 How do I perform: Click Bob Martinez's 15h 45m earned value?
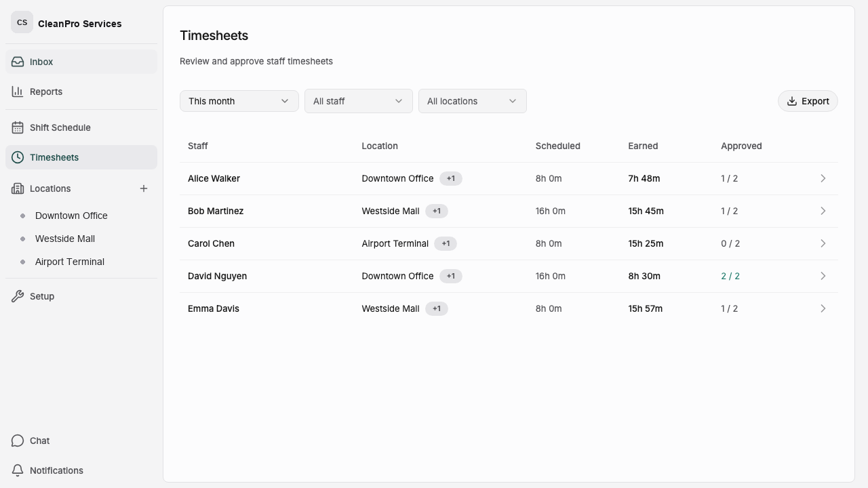coord(646,211)
